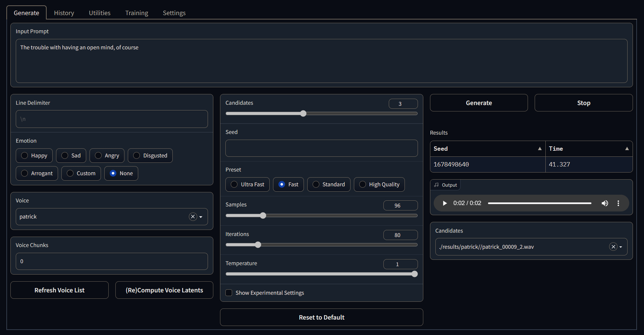Viewport: 644px width, 335px height.
Task: Click the Candidates number box
Action: click(403, 104)
